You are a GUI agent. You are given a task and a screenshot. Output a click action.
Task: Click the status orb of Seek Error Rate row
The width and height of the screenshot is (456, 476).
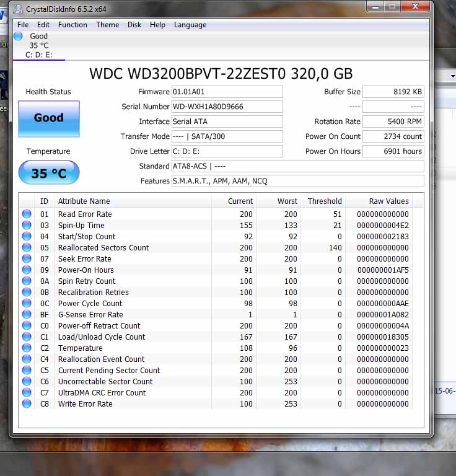click(x=27, y=258)
